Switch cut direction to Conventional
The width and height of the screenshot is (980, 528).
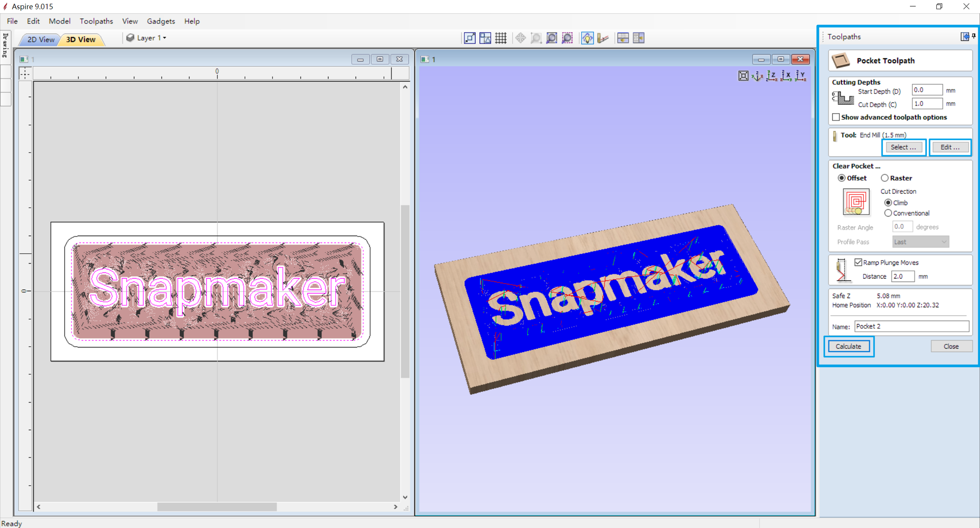tap(888, 213)
